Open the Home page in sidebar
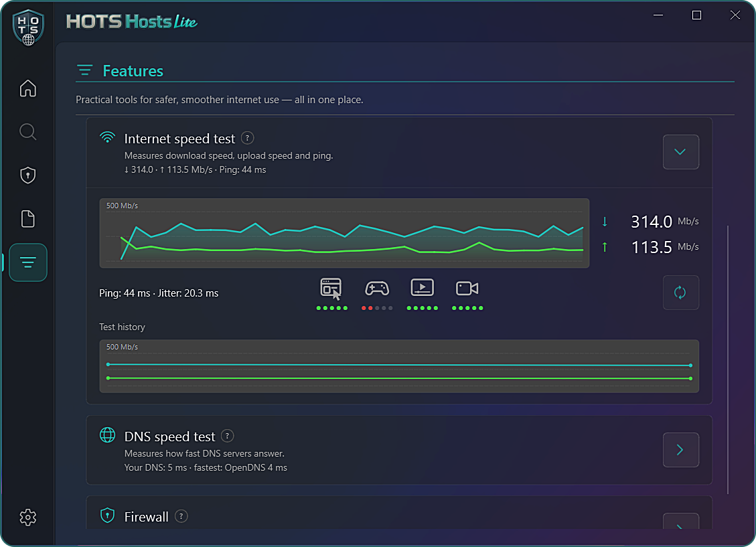Screen dimensions: 756x547 coord(28,88)
